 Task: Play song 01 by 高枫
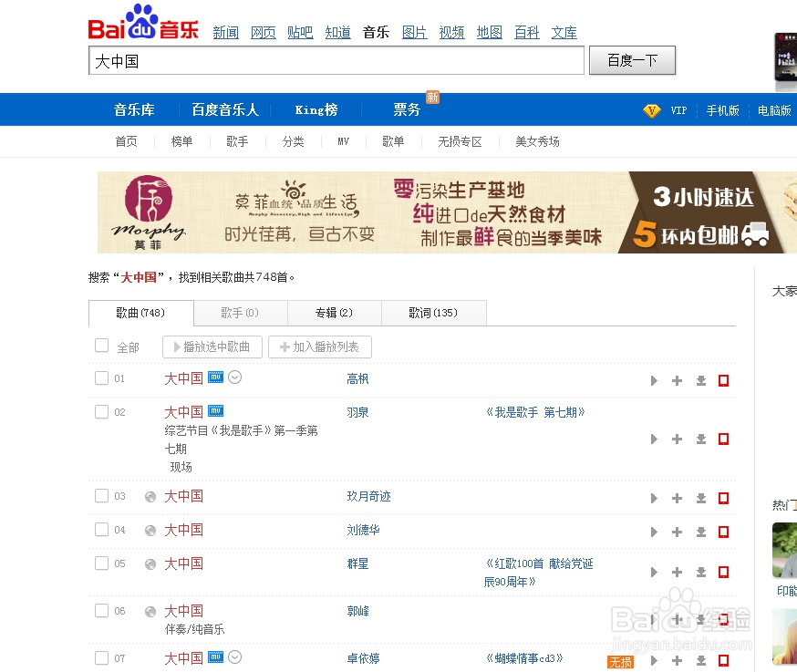[654, 381]
